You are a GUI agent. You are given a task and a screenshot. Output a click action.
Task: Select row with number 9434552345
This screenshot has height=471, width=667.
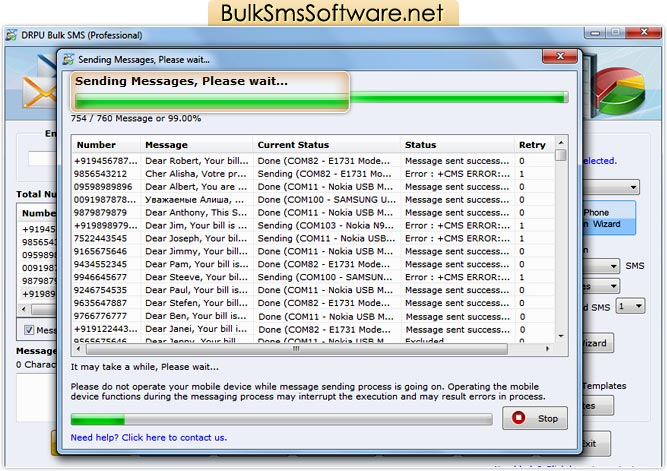313,264
